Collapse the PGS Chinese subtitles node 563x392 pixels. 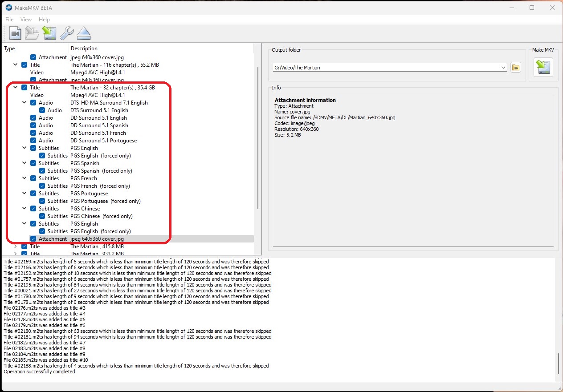click(24, 209)
